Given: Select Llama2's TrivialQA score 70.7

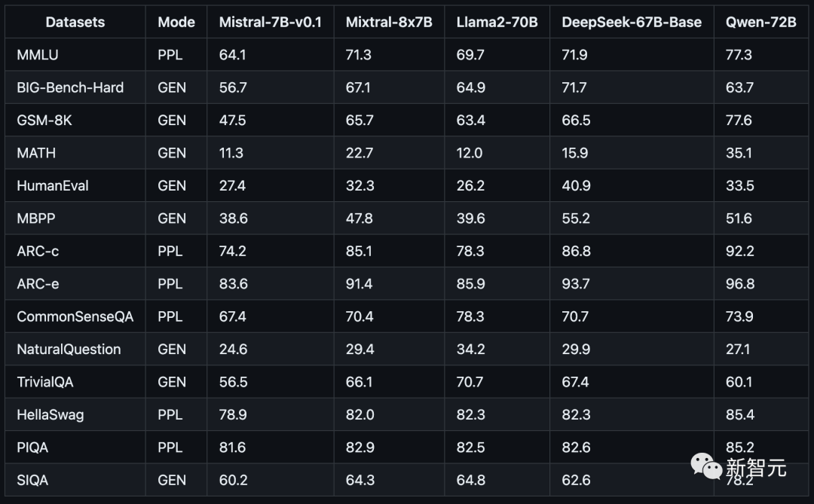Looking at the screenshot, I should [x=470, y=382].
